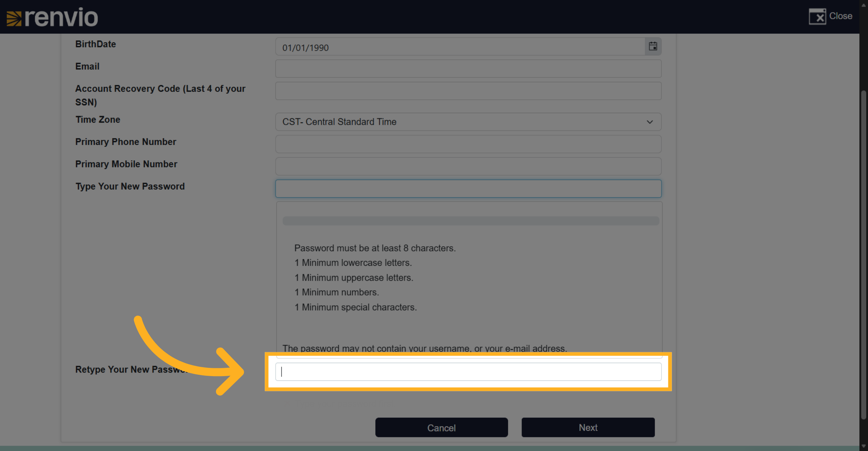Click the 'Primary Phone Number' label
Viewport: 868px width, 451px height.
tap(125, 142)
